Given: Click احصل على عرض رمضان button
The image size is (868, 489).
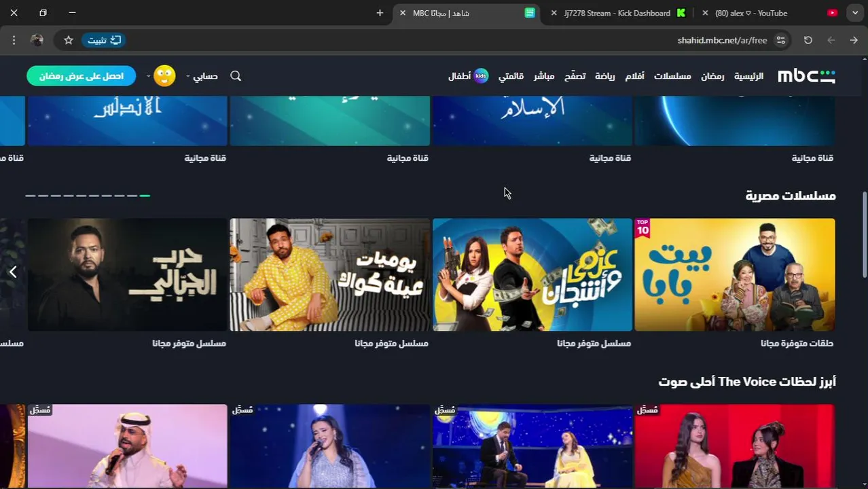Looking at the screenshot, I should 82,76.
